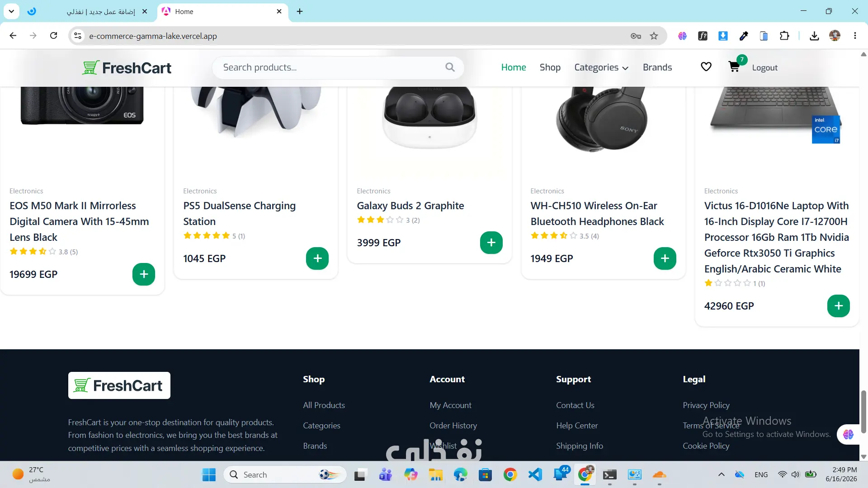Add WH-CH510 headphones to cart
The image size is (868, 488).
click(665, 258)
